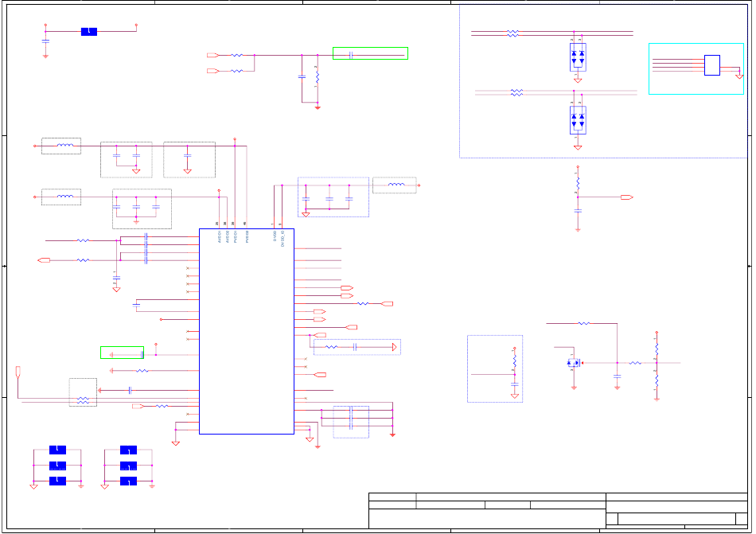Select the resistor in the dashed box left of the MOSFET
The width and height of the screenshot is (756, 534).
[x=514, y=361]
